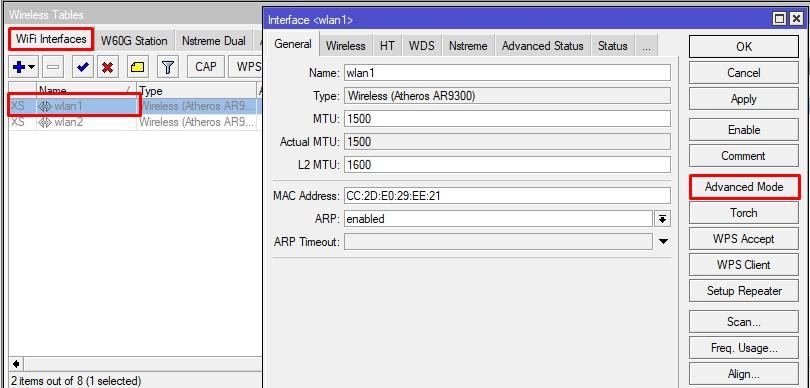810x388 pixels.
Task: Click the ARP Timeout input field
Action: coord(499,241)
